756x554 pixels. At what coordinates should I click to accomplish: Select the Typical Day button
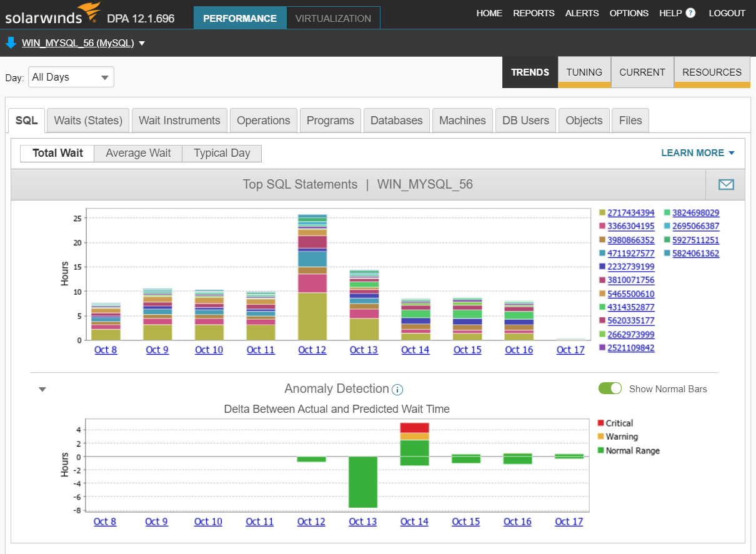pyautogui.click(x=222, y=153)
